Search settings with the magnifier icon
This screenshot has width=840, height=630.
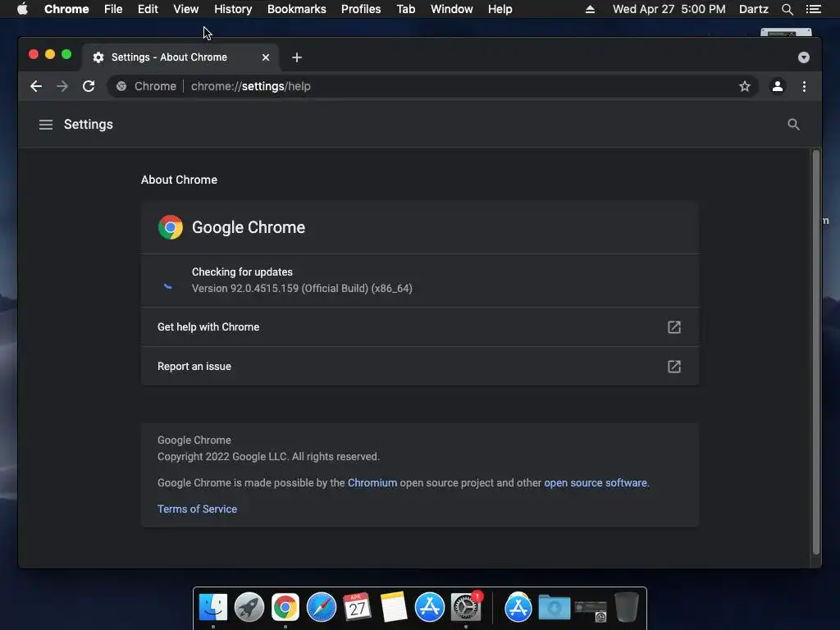click(x=793, y=125)
